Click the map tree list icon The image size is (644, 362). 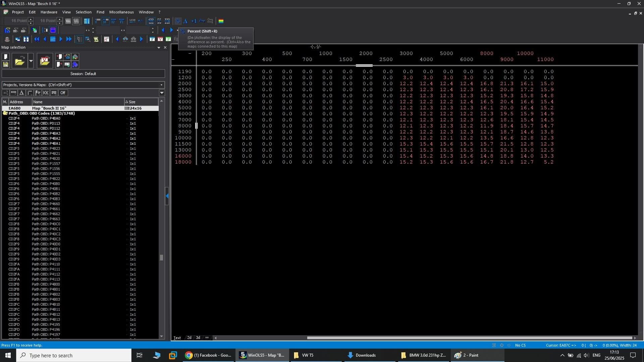(79, 39)
